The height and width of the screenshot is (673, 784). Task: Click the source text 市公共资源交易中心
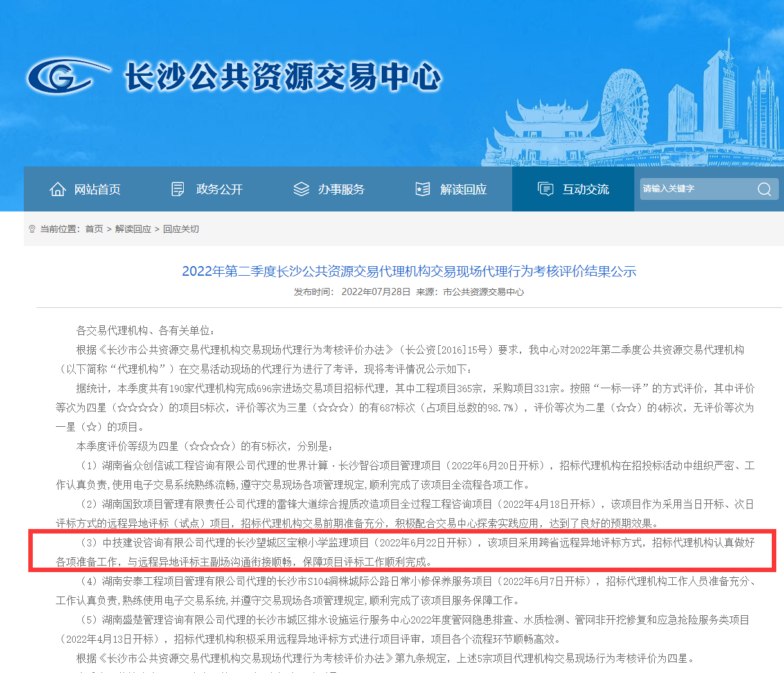(484, 292)
